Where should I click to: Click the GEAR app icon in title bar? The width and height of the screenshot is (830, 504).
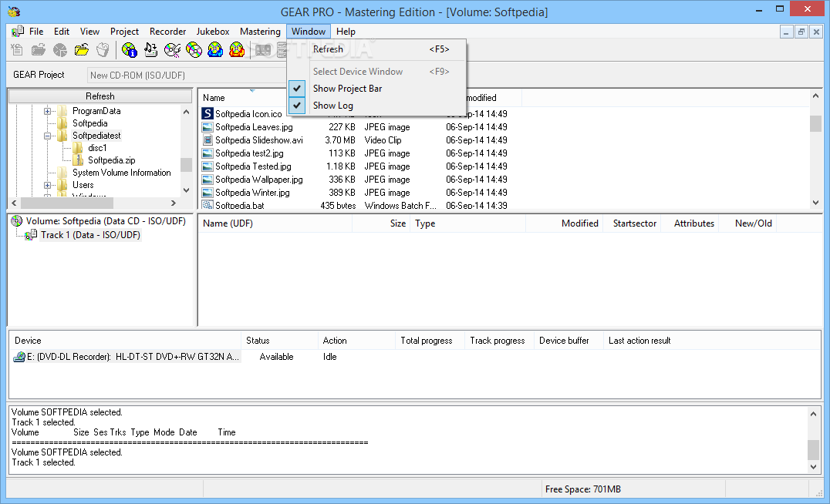coord(14,12)
